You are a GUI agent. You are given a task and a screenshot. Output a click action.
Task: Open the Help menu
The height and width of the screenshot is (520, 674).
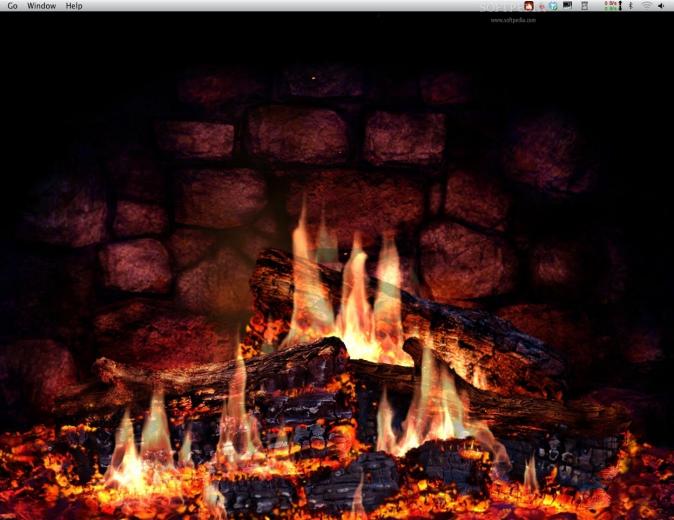pyautogui.click(x=74, y=6)
